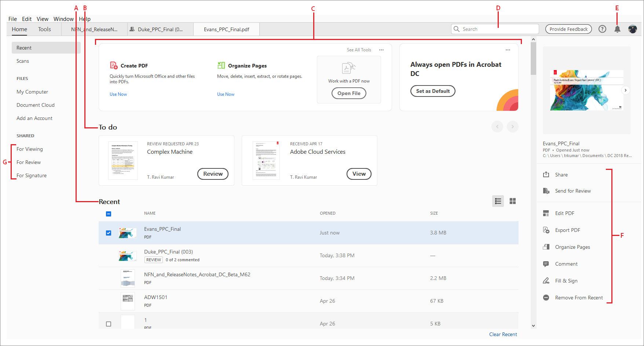Image resolution: width=644 pixels, height=346 pixels.
Task: Switch Recent files to list view
Action: pyautogui.click(x=498, y=201)
